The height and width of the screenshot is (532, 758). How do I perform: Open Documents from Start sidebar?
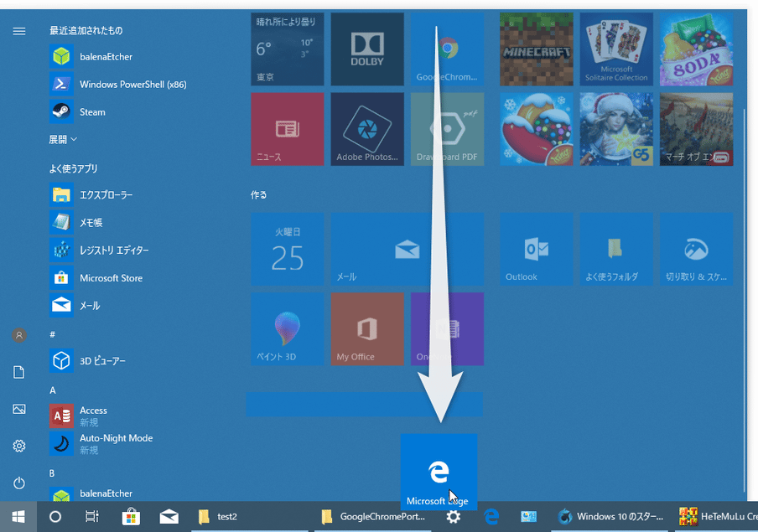coord(18,372)
